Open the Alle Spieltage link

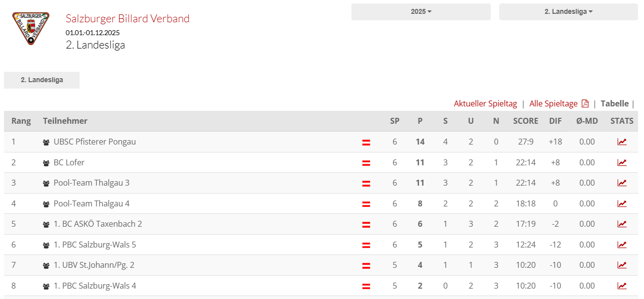553,103
